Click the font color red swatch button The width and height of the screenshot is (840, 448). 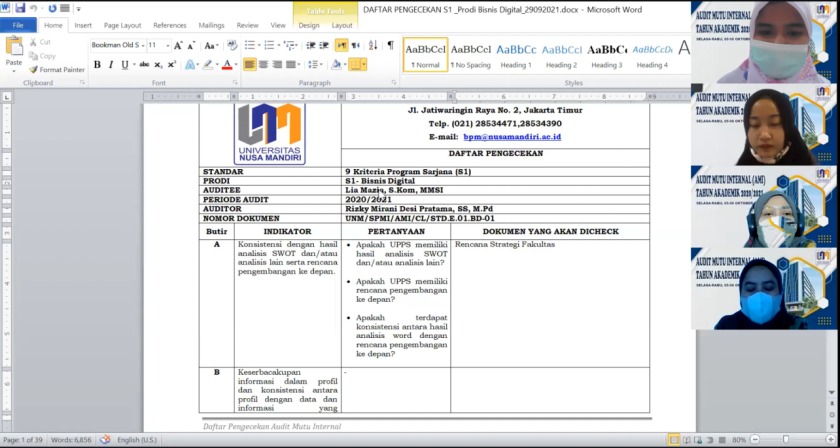[x=225, y=65]
